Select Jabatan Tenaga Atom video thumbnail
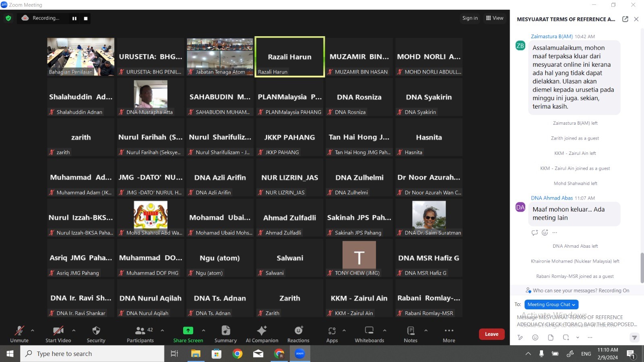 (x=220, y=57)
